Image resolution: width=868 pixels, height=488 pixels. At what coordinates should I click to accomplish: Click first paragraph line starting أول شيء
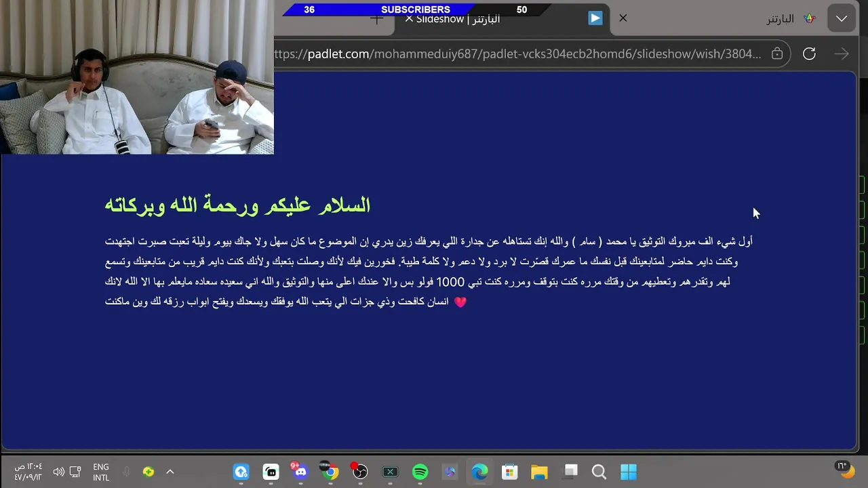[429, 241]
